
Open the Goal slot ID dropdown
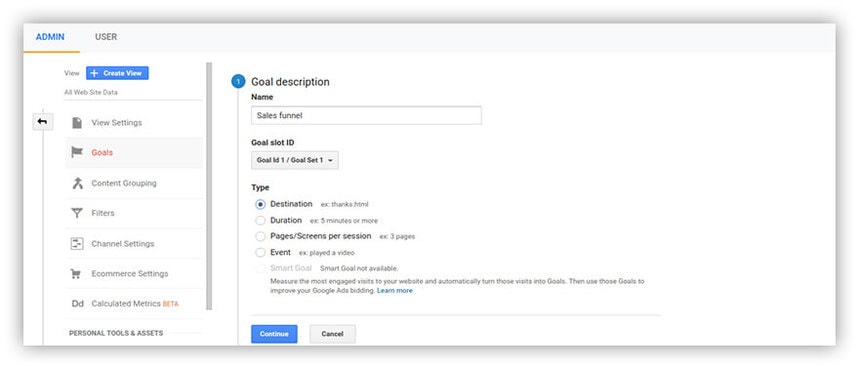tap(295, 160)
